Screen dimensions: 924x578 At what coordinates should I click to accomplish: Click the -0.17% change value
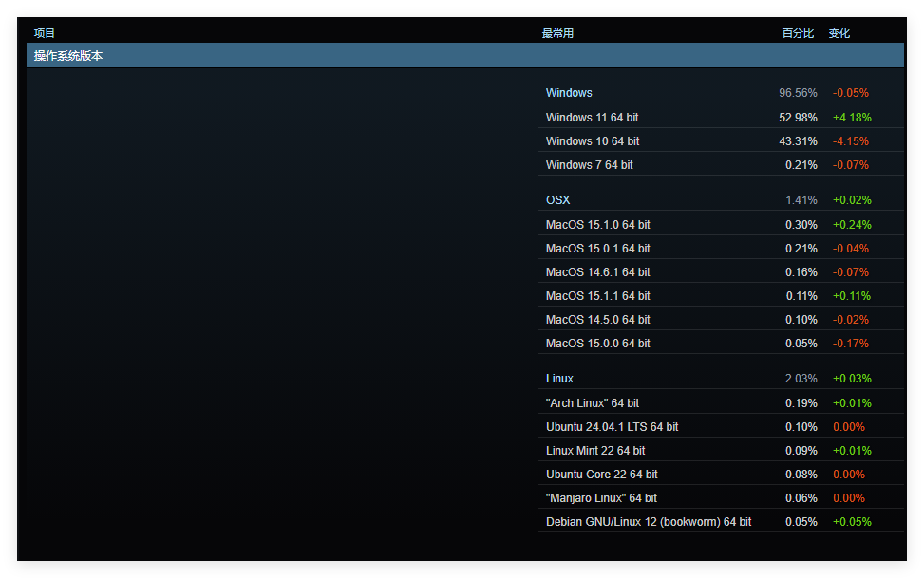click(850, 343)
